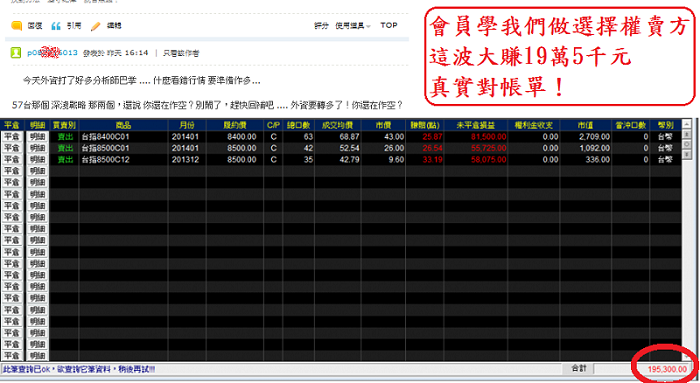
Task: Open the 編輯 edit link
Action: (x=114, y=26)
